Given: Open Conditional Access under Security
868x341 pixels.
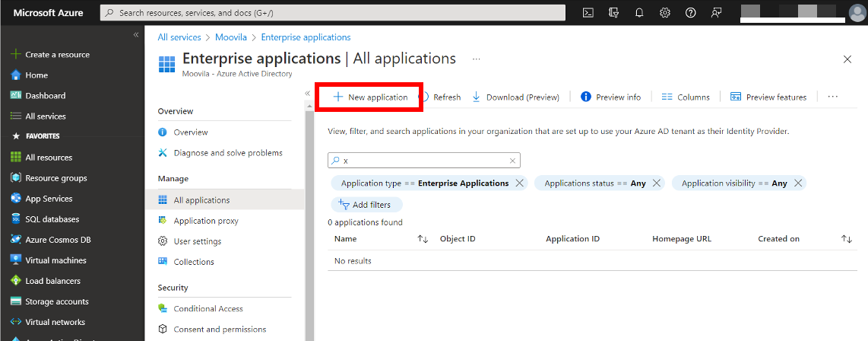Looking at the screenshot, I should [207, 309].
